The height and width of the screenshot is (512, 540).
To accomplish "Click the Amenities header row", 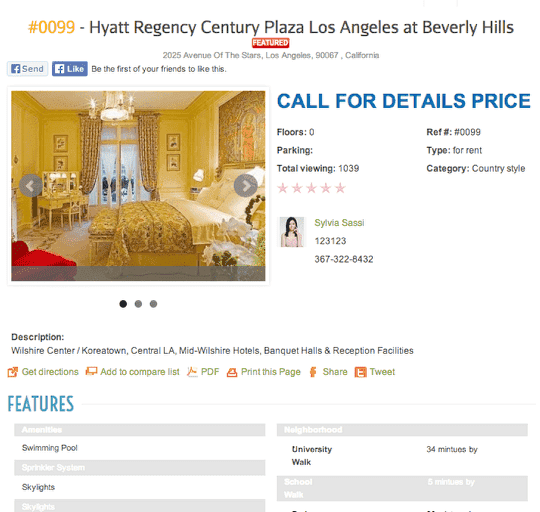I will [x=140, y=430].
